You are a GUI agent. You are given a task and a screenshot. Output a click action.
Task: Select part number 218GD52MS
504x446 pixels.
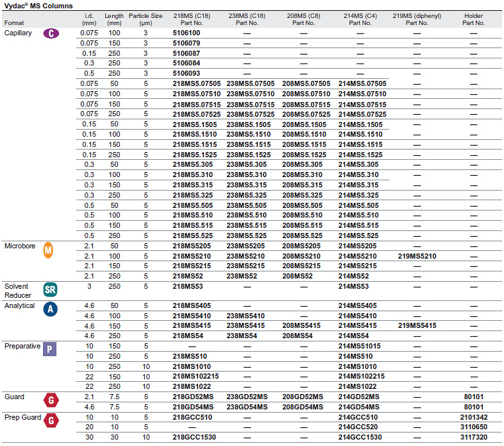pyautogui.click(x=193, y=397)
